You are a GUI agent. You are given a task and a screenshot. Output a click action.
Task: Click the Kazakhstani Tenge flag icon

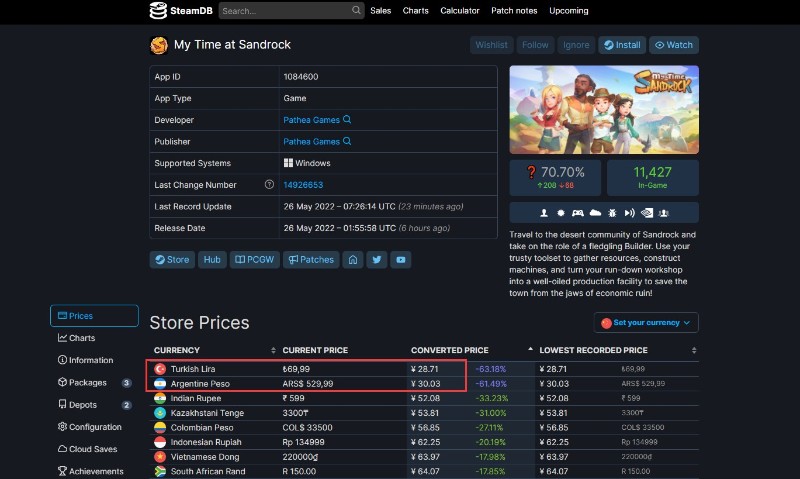point(160,413)
